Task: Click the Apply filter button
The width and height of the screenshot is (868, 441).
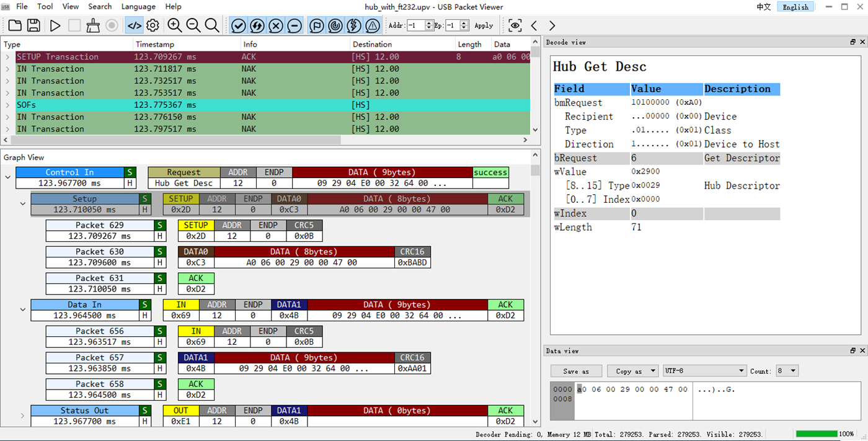Action: point(484,25)
